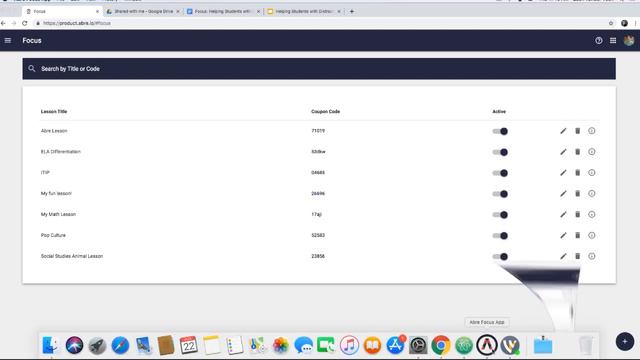Go back in browser history
The width and height of the screenshot is (640, 360).
(3, 23)
